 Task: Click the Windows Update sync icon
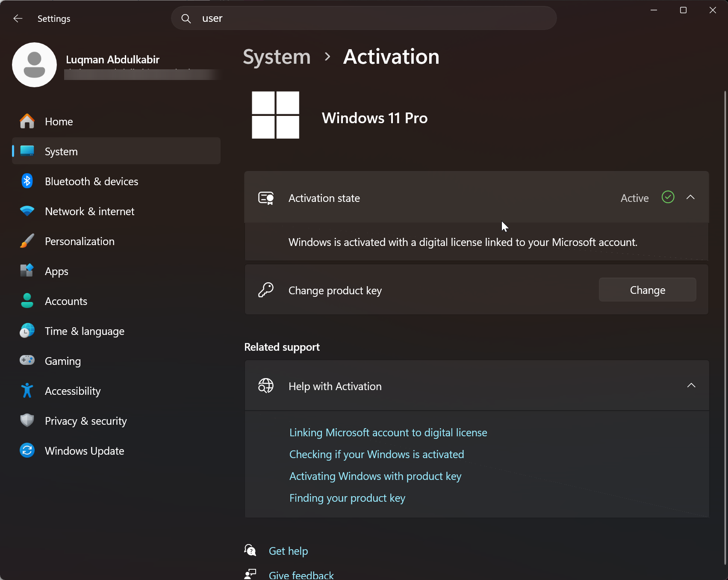(x=27, y=450)
